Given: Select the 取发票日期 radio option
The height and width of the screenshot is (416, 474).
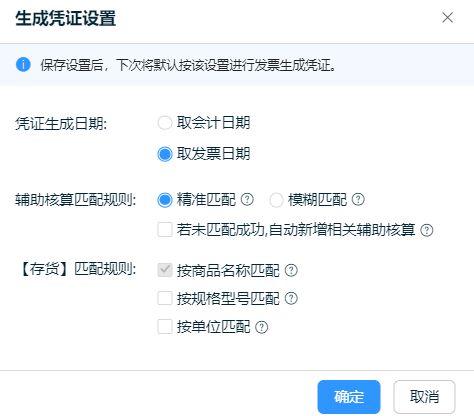Looking at the screenshot, I should click(165, 154).
